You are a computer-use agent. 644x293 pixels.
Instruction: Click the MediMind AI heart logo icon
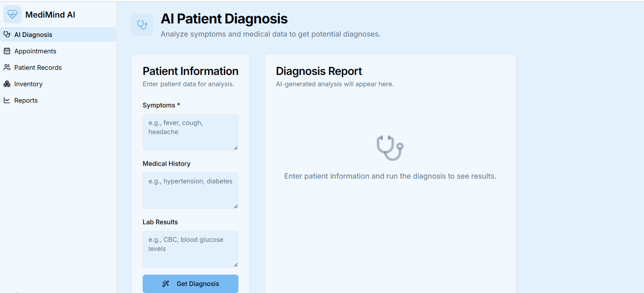tap(12, 14)
